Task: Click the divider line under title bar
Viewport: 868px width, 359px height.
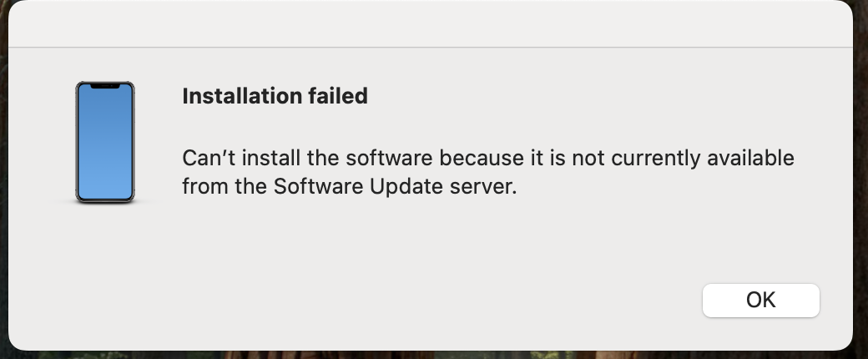Action: 431,47
